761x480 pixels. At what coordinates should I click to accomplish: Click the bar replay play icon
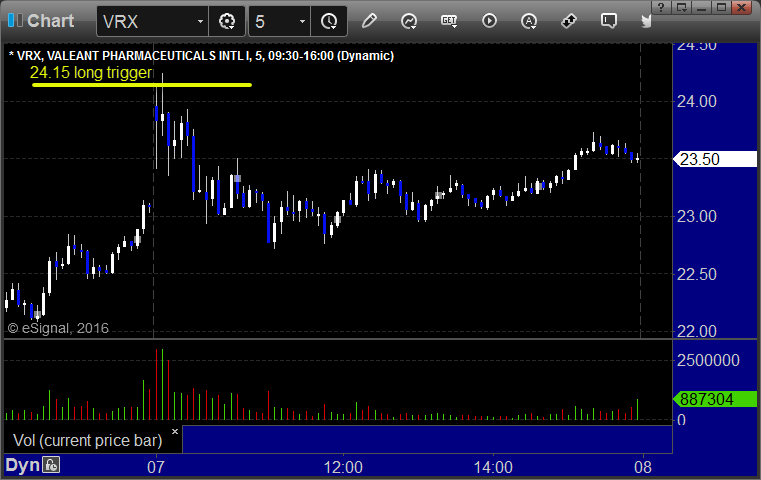pyautogui.click(x=489, y=21)
